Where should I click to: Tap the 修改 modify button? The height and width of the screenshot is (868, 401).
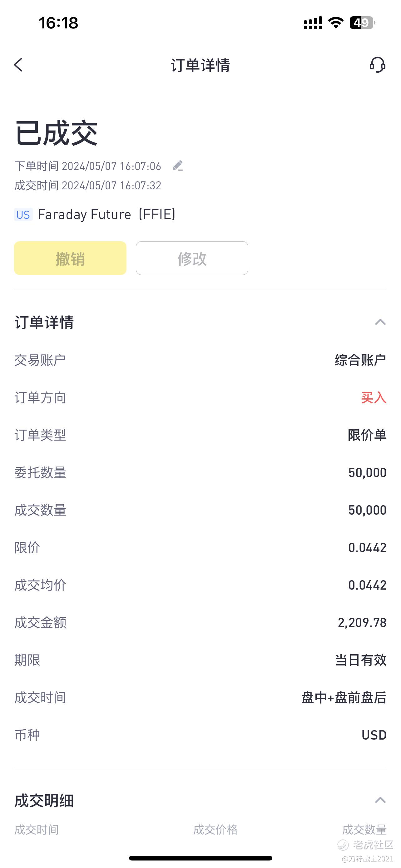pos(192,258)
